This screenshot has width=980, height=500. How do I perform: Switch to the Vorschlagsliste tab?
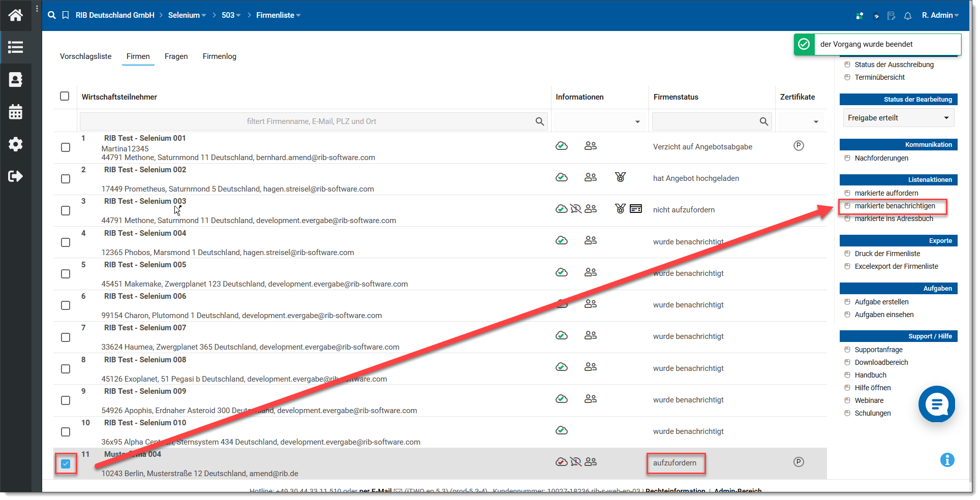(x=86, y=56)
